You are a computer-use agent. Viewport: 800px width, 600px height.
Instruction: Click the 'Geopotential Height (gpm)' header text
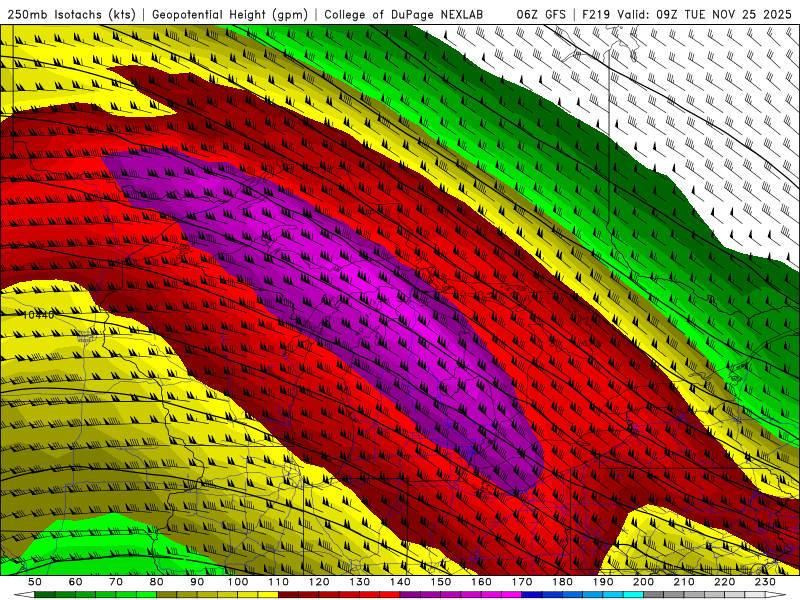230,14
